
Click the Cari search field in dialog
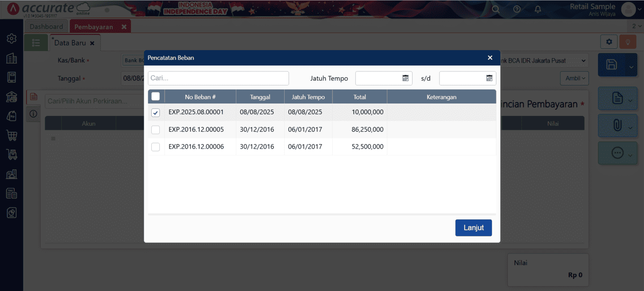218,78
